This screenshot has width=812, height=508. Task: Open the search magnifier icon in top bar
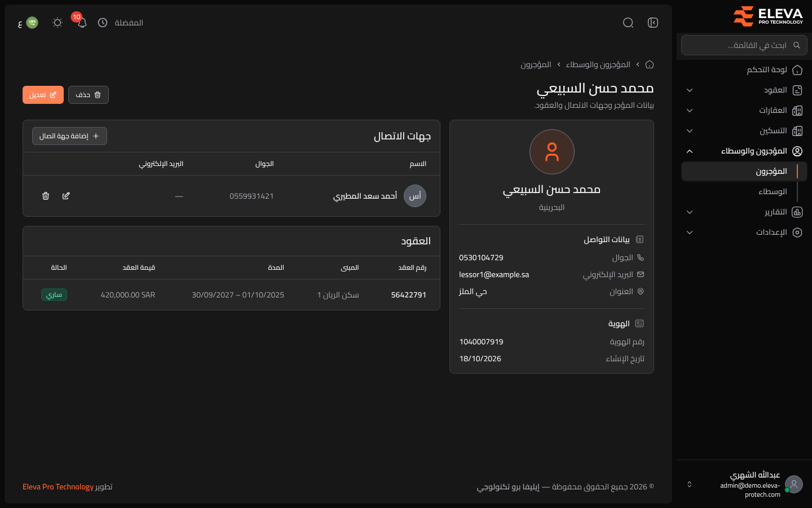[x=628, y=23]
